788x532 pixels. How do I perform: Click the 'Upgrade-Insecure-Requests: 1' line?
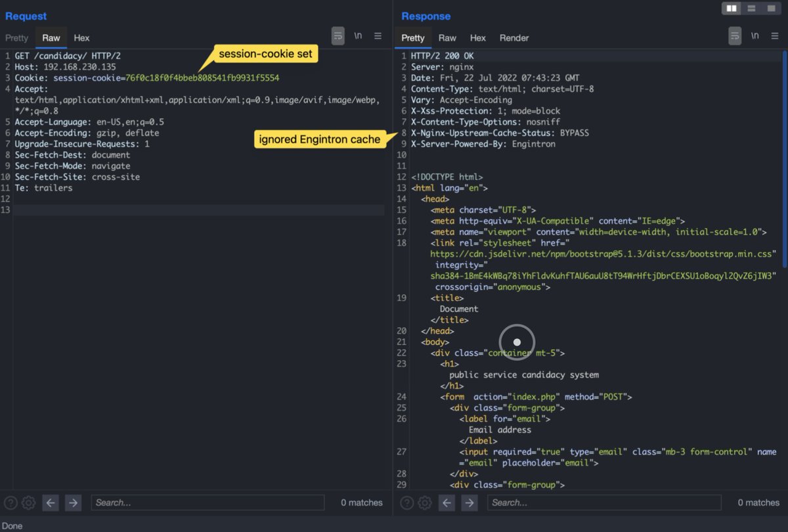pyautogui.click(x=82, y=144)
